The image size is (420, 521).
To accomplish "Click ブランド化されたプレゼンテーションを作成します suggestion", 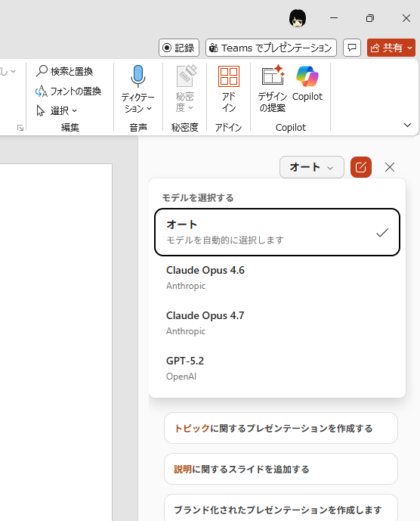I will click(x=280, y=508).
